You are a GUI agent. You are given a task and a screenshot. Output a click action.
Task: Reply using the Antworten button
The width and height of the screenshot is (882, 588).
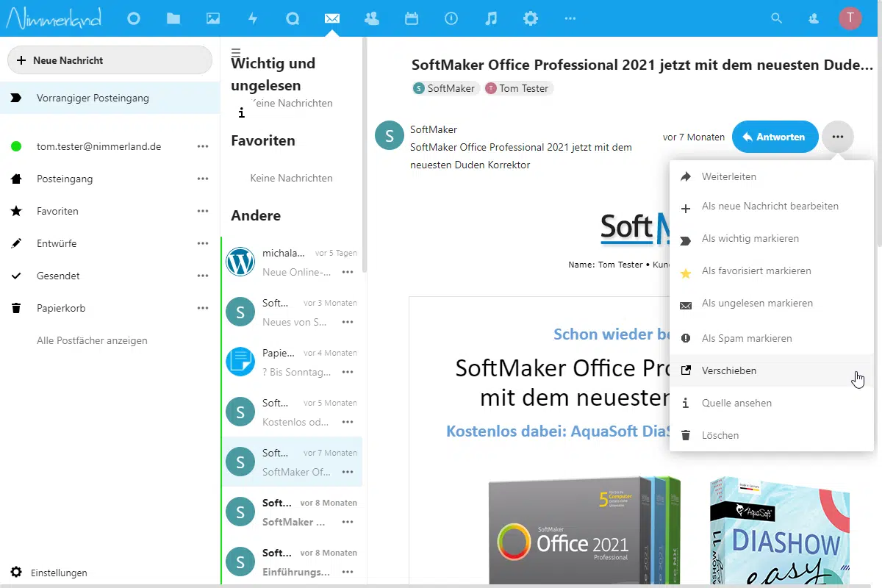click(x=775, y=137)
